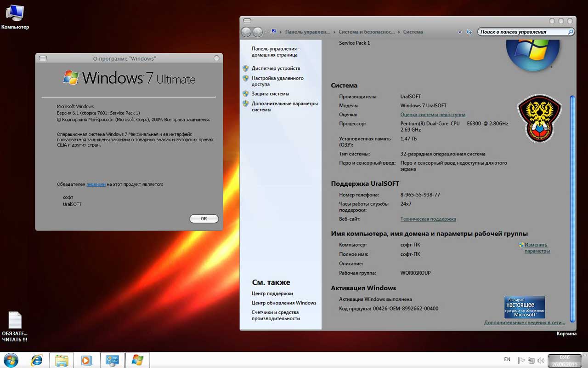Click Система и безопасность breadcrumb item
Screen dimensions: 588x368
coord(366,32)
